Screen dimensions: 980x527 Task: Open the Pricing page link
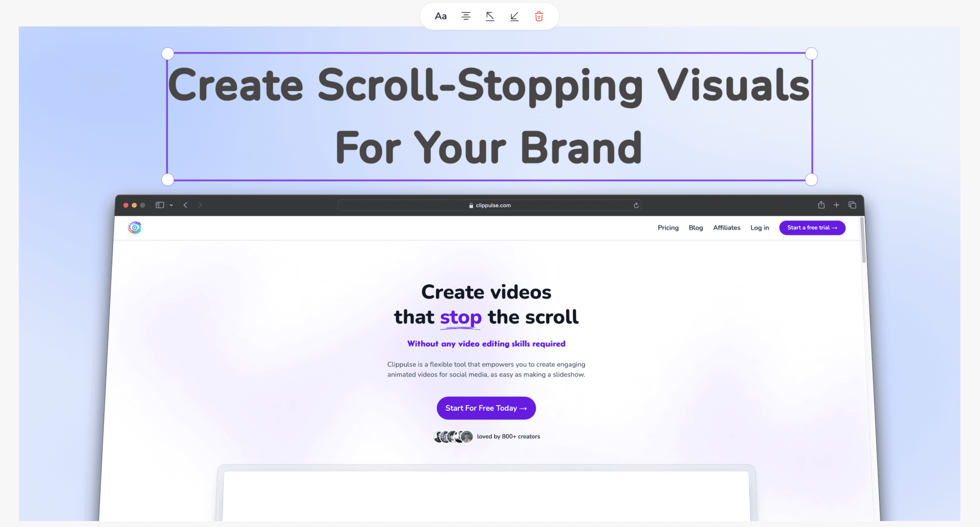click(x=668, y=228)
